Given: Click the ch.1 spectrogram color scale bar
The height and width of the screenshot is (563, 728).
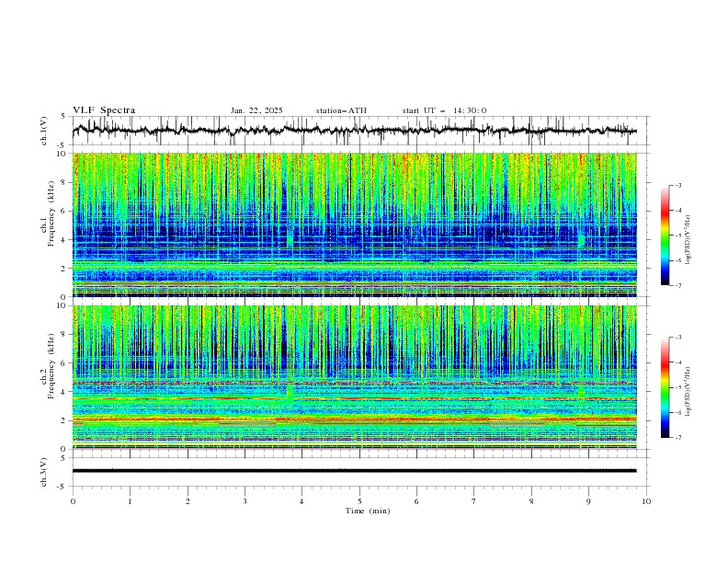Looking at the screenshot, I should pyautogui.click(x=665, y=236).
